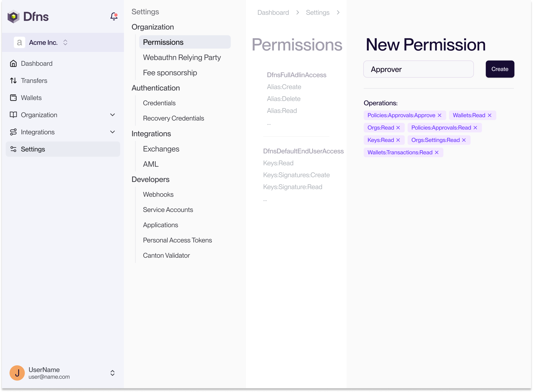The height and width of the screenshot is (392, 533).
Task: Expand the Organization sidebar section
Action: 113,115
